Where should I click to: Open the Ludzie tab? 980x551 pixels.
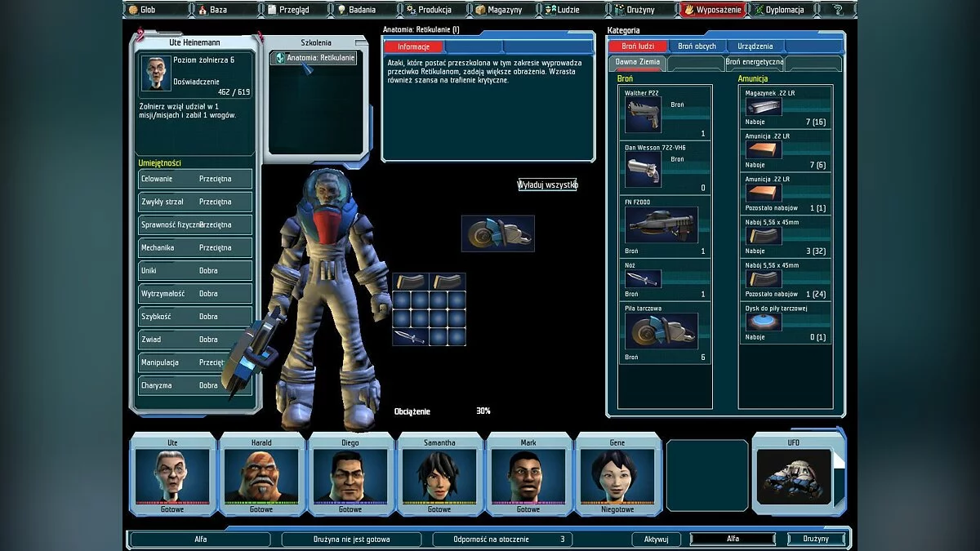pos(575,10)
